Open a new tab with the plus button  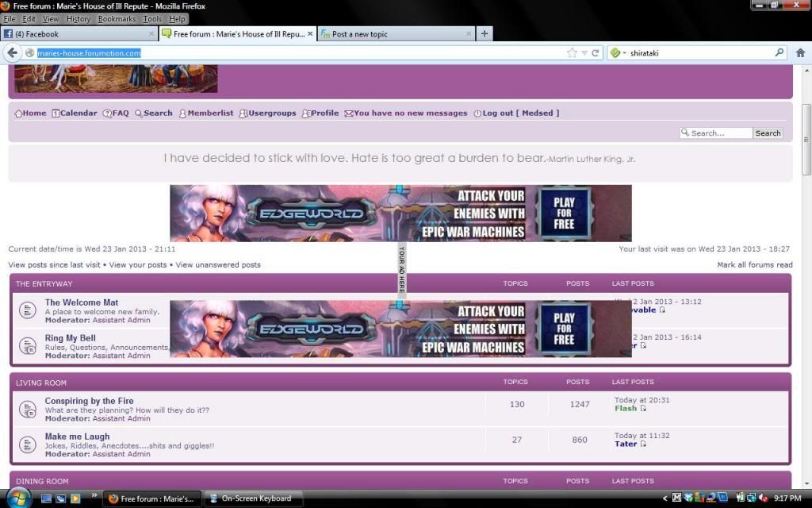[x=485, y=33]
